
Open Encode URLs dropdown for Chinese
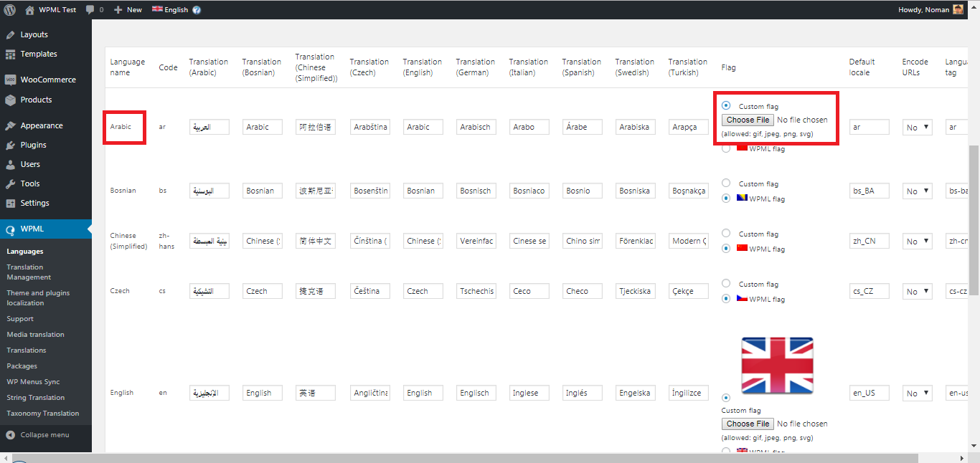(x=917, y=241)
